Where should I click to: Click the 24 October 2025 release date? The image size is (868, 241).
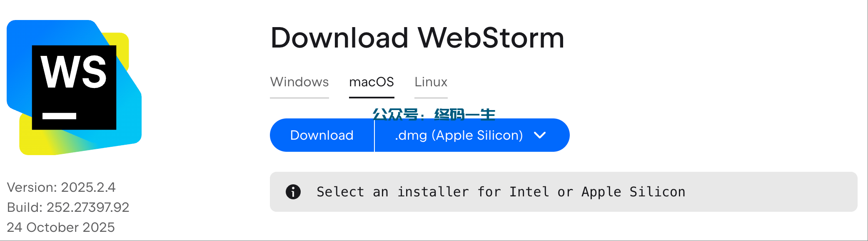point(61,227)
